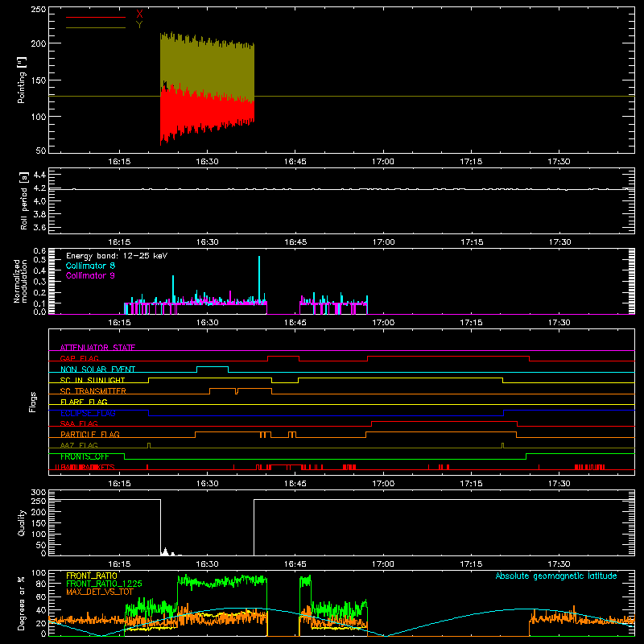Screen dimensions: 644x644
Task: Click the FRONT_RATIO_1225 legend entry
Action: [104, 584]
